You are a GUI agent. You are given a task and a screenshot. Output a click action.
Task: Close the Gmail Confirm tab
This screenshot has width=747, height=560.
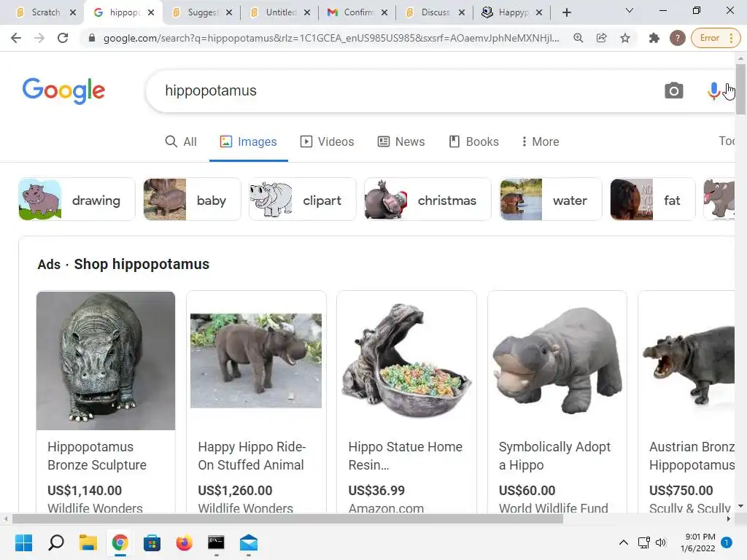[x=384, y=13]
